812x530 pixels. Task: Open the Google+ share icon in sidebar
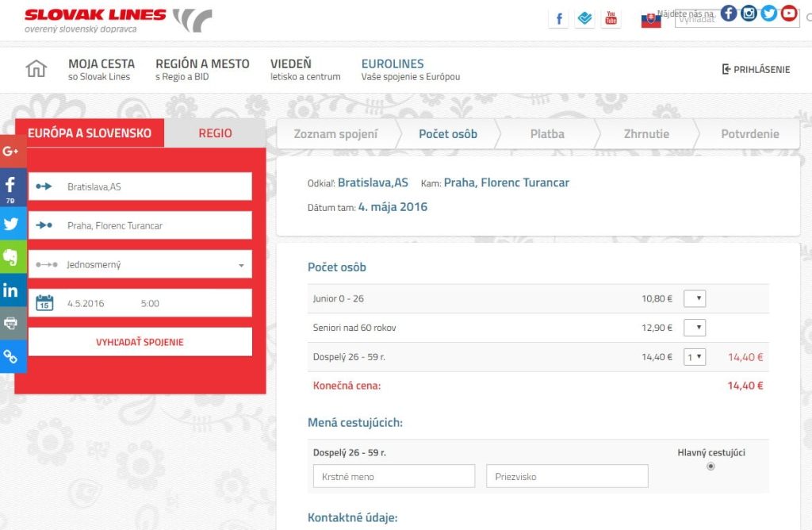pos(11,151)
